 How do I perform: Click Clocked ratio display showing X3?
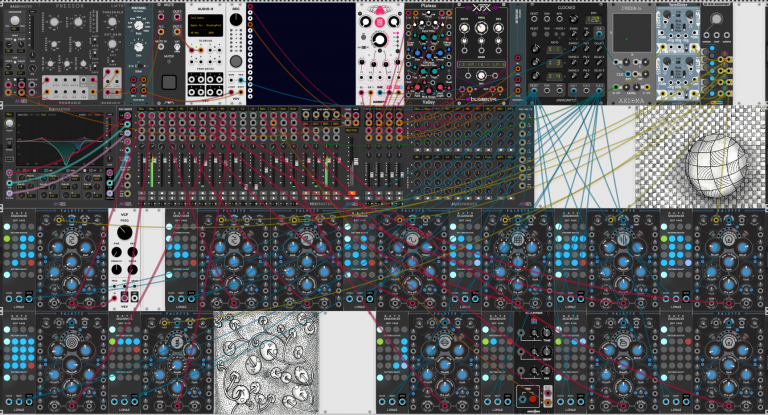[554, 63]
